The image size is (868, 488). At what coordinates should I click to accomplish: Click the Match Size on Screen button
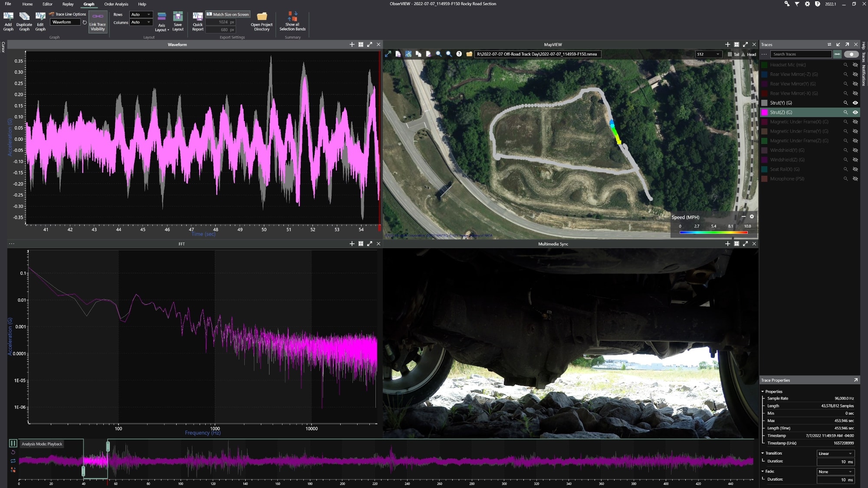(227, 14)
